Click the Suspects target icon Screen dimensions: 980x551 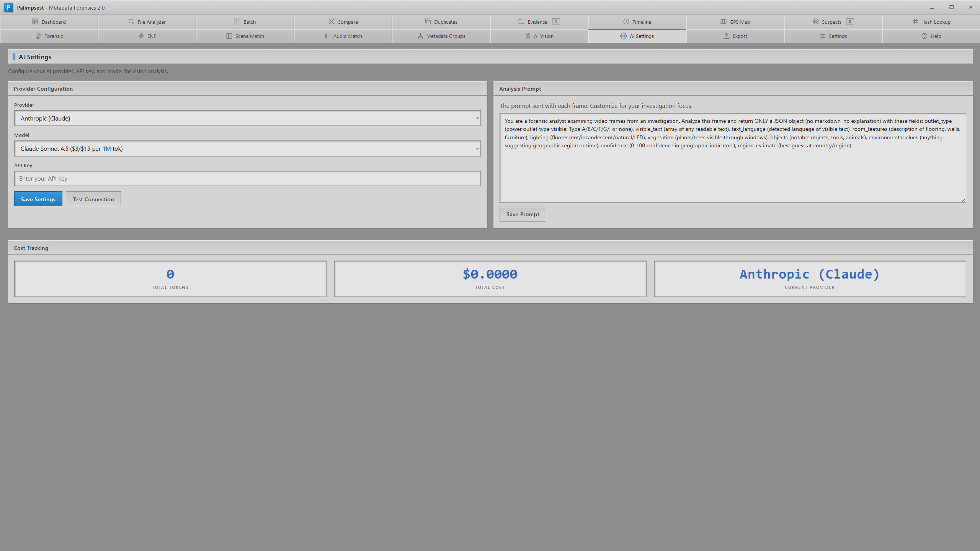click(816, 21)
